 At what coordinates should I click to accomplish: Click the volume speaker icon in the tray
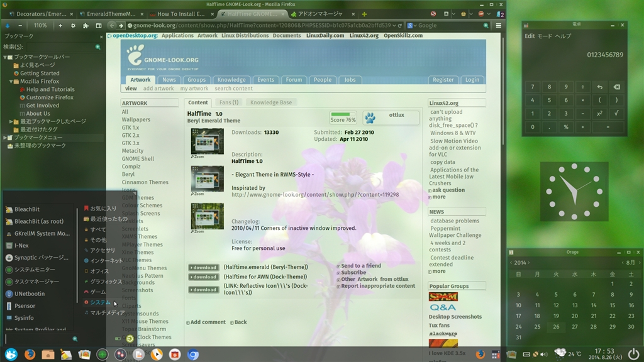pyautogui.click(x=544, y=354)
